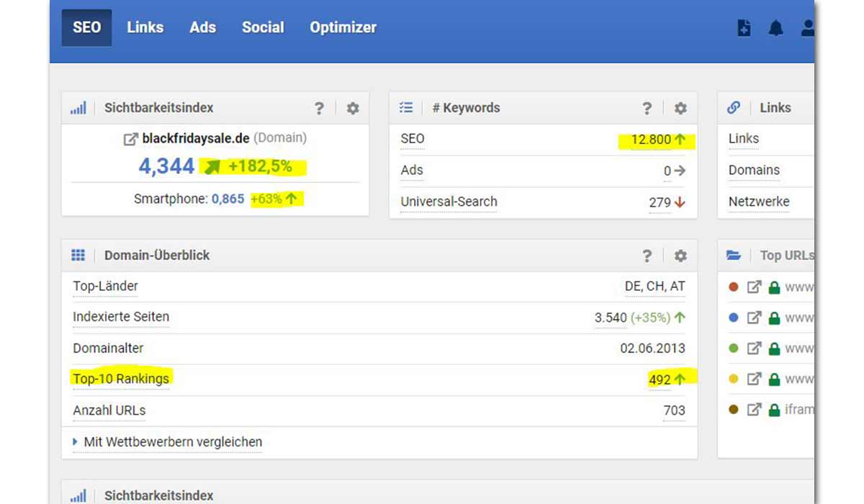864x504 pixels.
Task: Open external link icon beside blackfridaysale.de
Action: click(130, 139)
